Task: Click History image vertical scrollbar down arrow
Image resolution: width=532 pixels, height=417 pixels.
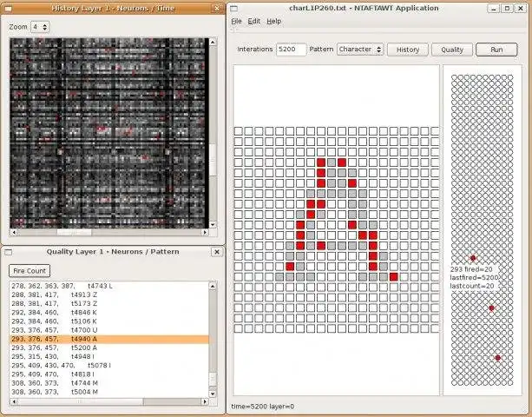Action: click(x=213, y=224)
